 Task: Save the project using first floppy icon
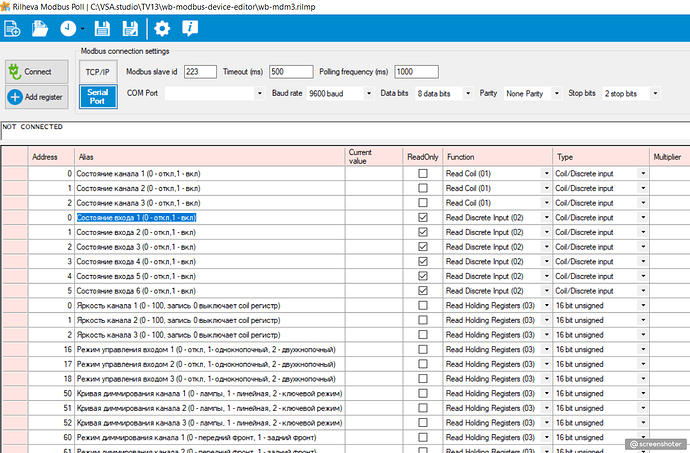[102, 29]
